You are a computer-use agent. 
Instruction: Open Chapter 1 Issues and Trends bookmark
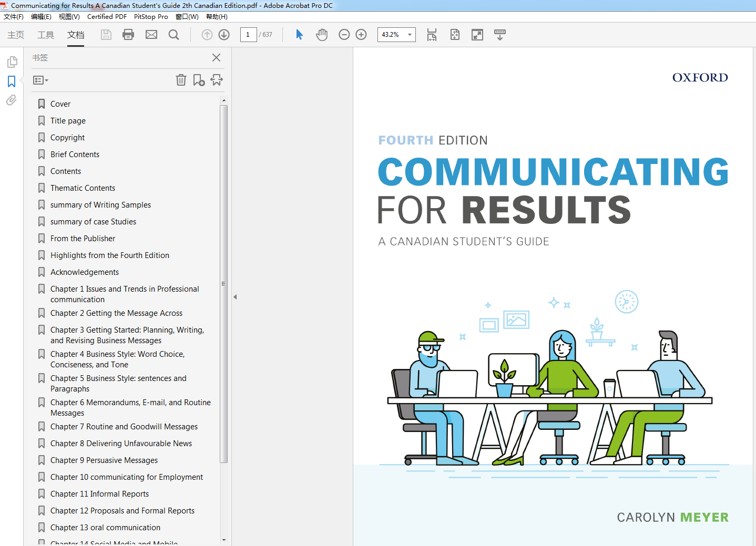click(x=125, y=294)
